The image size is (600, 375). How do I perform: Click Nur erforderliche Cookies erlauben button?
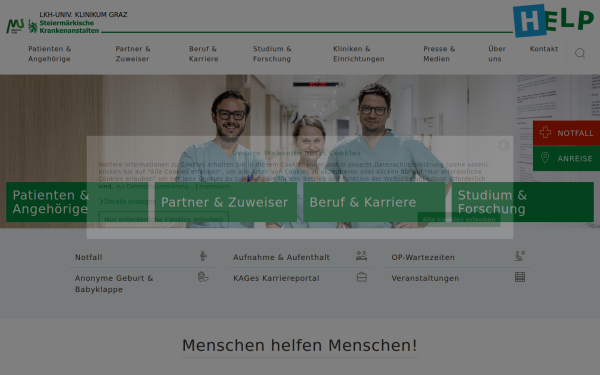pos(164,219)
